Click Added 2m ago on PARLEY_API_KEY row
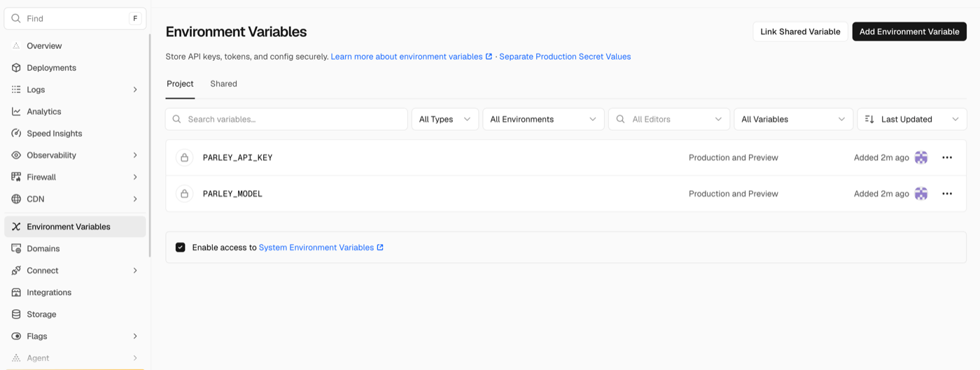The height and width of the screenshot is (370, 980). pyautogui.click(x=881, y=158)
